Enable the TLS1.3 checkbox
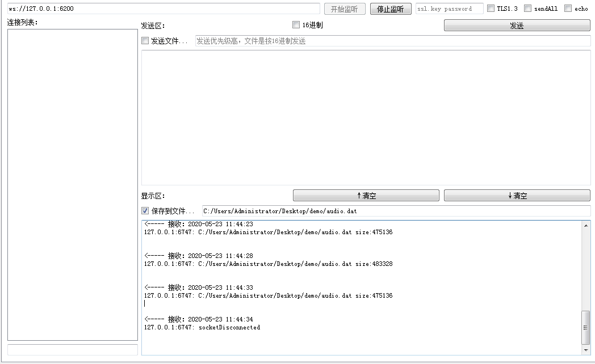 (491, 8)
